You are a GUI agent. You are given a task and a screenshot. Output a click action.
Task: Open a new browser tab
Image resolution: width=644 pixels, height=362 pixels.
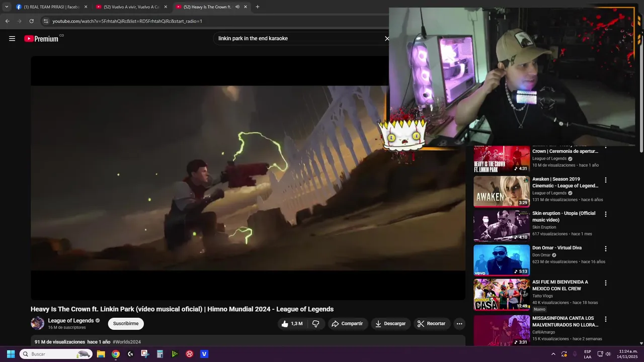point(258,7)
